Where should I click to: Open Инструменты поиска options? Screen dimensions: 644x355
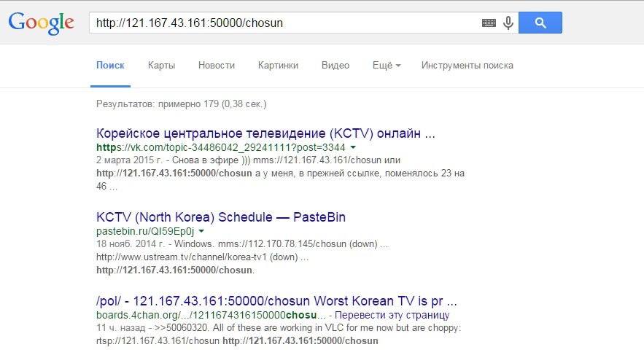tap(468, 66)
